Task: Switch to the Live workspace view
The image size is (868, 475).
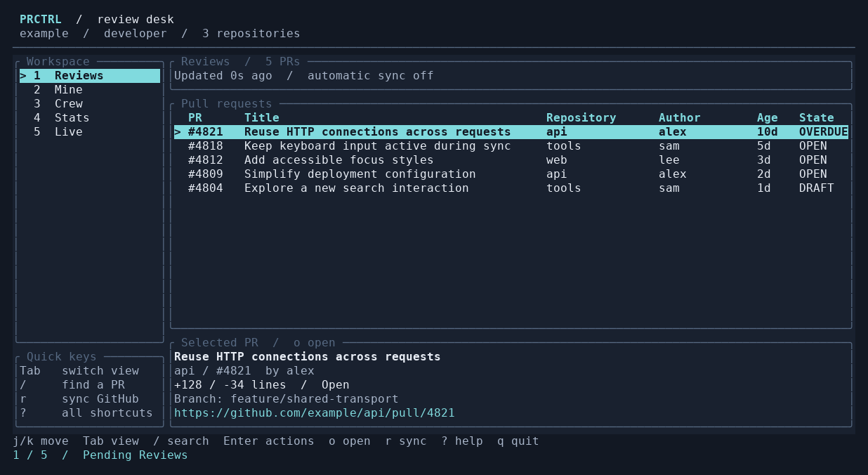Action: pos(90,132)
